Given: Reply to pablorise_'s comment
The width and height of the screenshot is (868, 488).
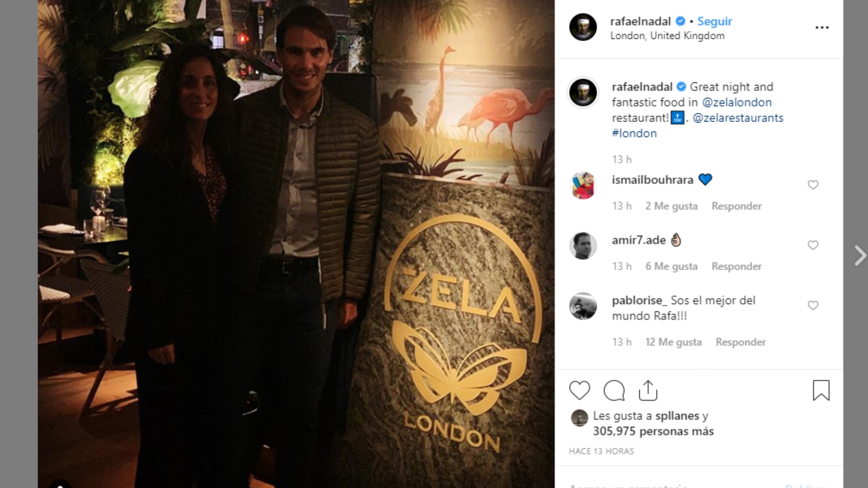Looking at the screenshot, I should click(741, 342).
